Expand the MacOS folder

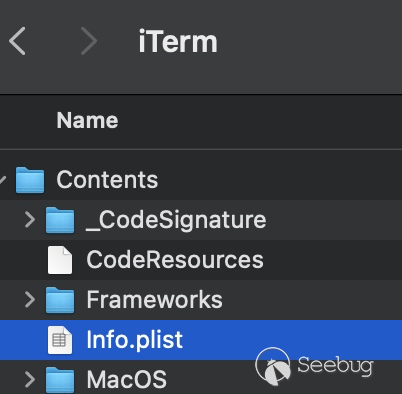pyautogui.click(x=30, y=380)
